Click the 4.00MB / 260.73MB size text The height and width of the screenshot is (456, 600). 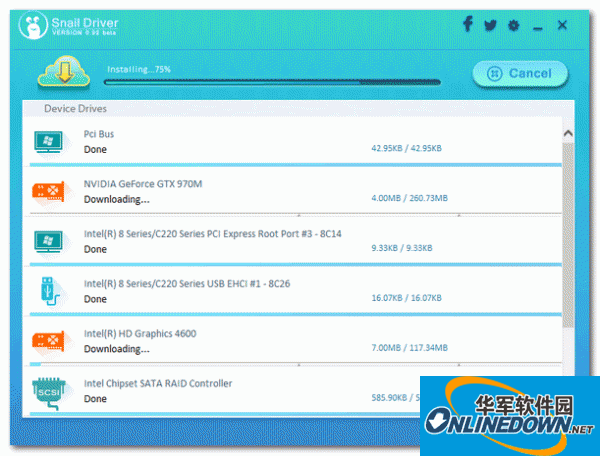tap(409, 198)
